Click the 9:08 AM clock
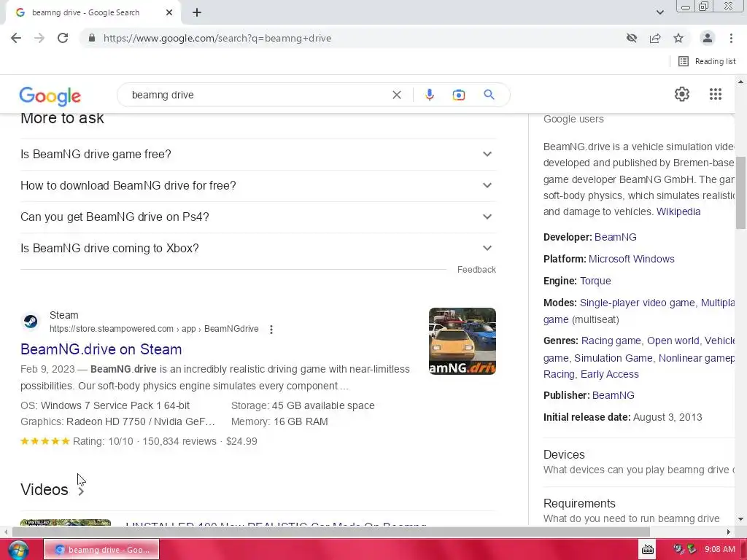Image resolution: width=747 pixels, height=560 pixels. (x=720, y=550)
